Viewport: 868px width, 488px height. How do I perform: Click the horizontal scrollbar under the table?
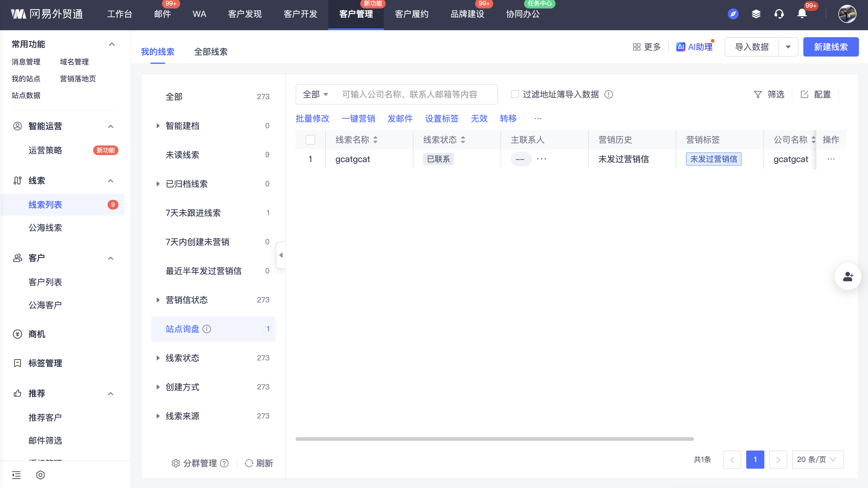pos(494,439)
